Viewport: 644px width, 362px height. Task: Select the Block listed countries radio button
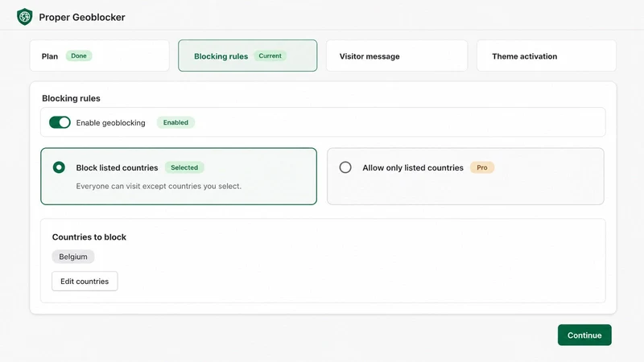click(x=59, y=167)
